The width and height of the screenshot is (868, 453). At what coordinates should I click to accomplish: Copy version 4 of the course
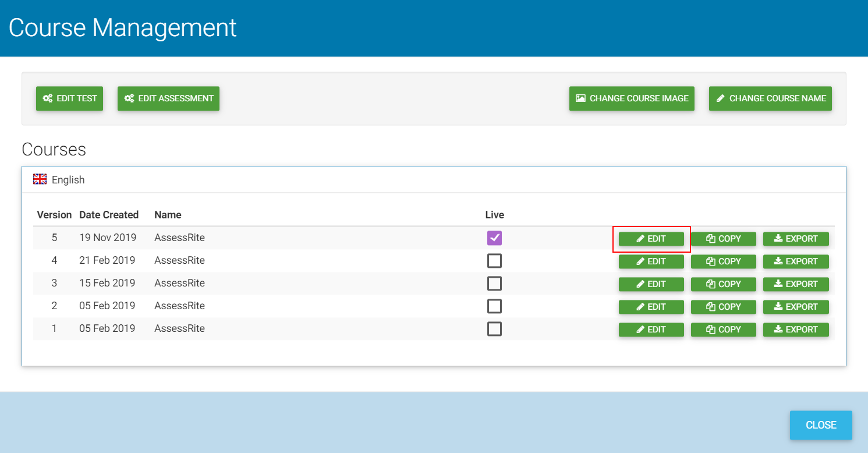[x=723, y=261]
